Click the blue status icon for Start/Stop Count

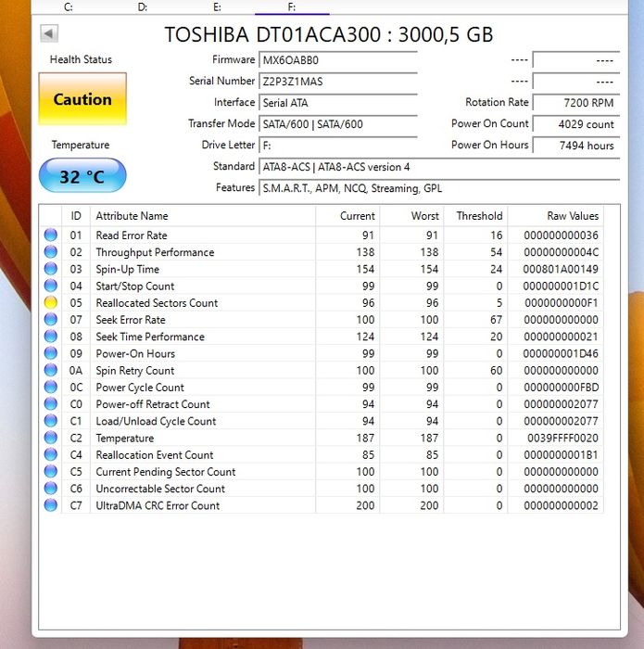point(51,286)
